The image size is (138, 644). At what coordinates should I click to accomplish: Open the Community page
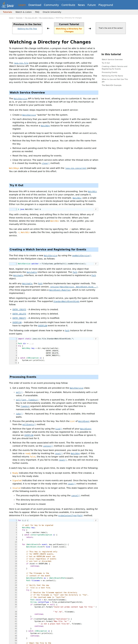(x=51, y=5)
